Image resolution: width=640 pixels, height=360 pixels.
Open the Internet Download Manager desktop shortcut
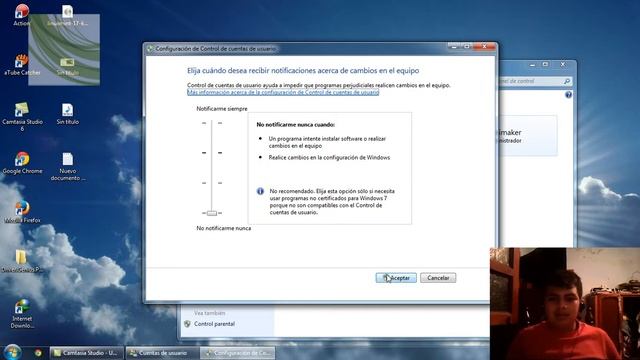[x=22, y=313]
